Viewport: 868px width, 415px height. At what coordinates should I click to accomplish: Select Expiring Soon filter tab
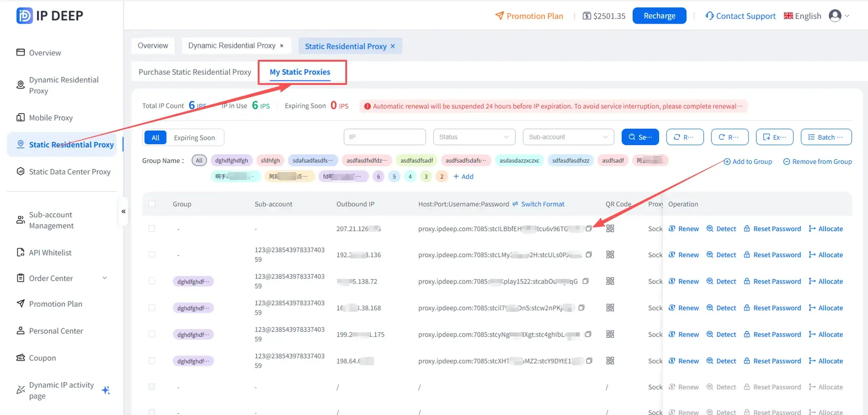194,137
